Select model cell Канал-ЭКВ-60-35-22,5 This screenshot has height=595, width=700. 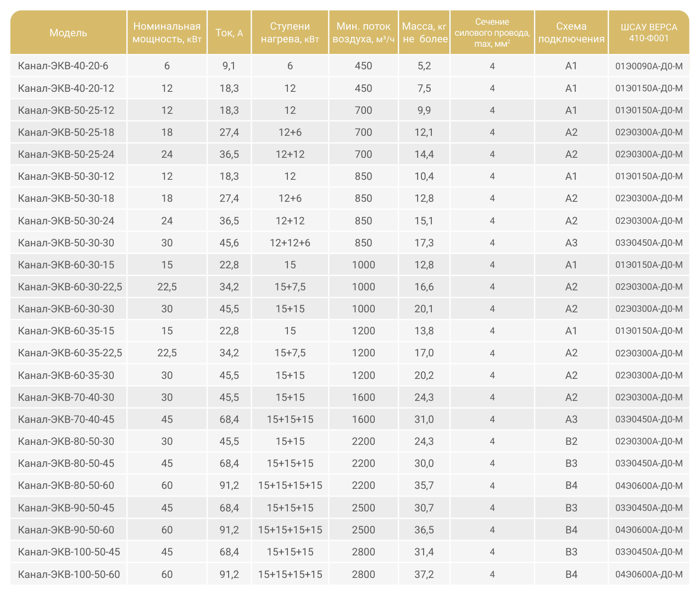(70, 352)
